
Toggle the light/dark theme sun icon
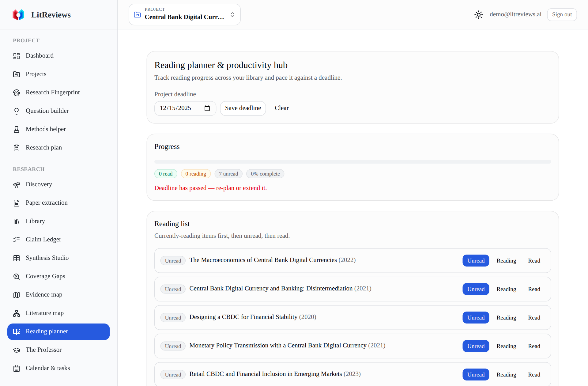(478, 14)
